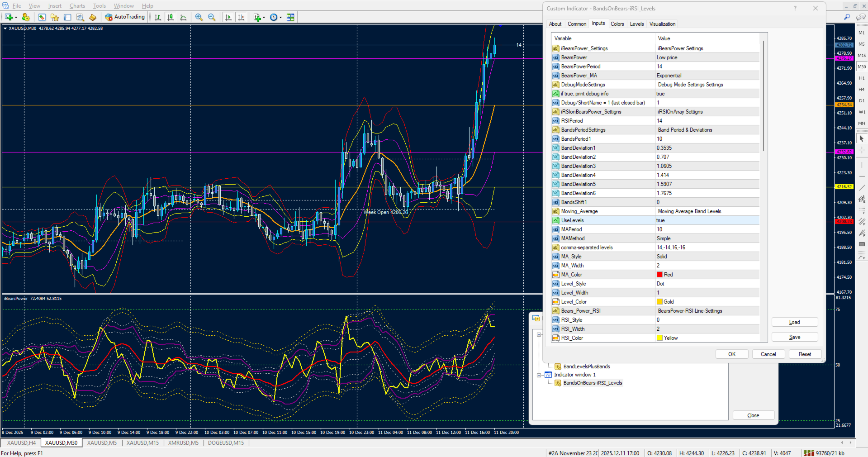Switch chart to line chart display

183,17
